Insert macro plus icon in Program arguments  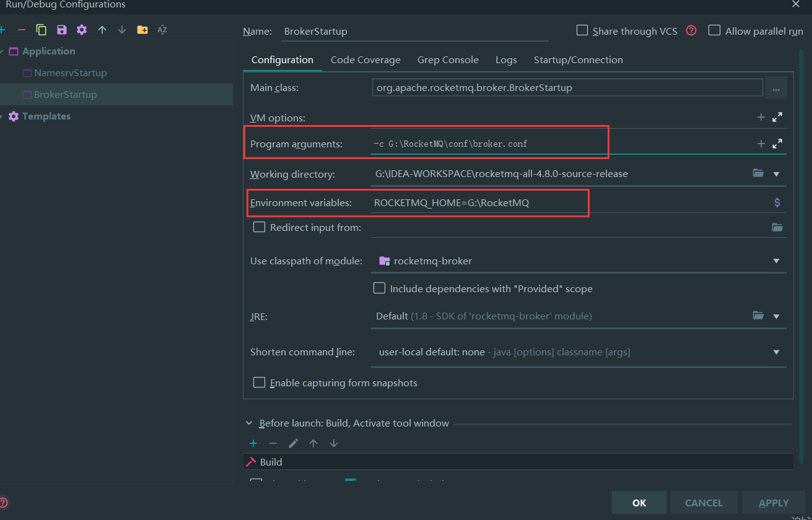pyautogui.click(x=761, y=144)
